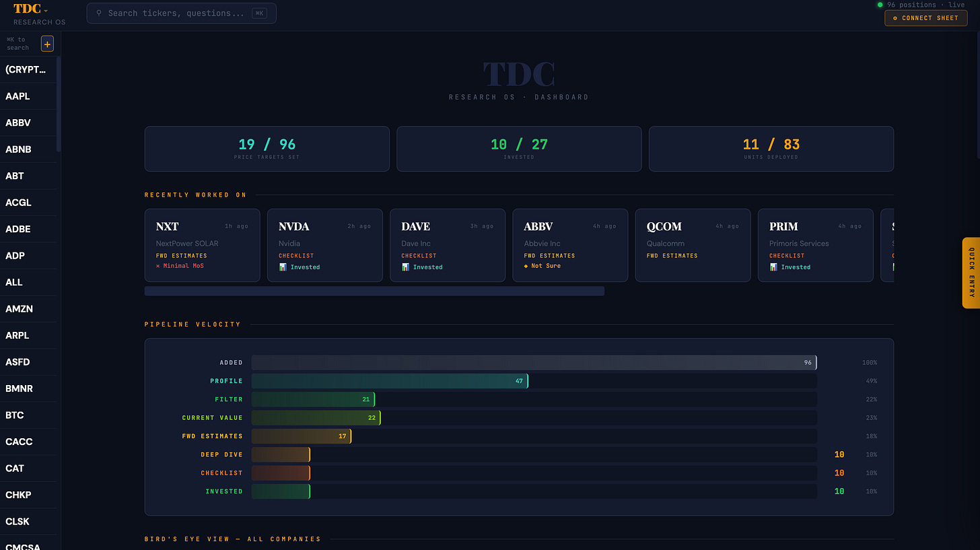This screenshot has height=550, width=980.
Task: Click the search magnifier icon
Action: pyautogui.click(x=100, y=13)
